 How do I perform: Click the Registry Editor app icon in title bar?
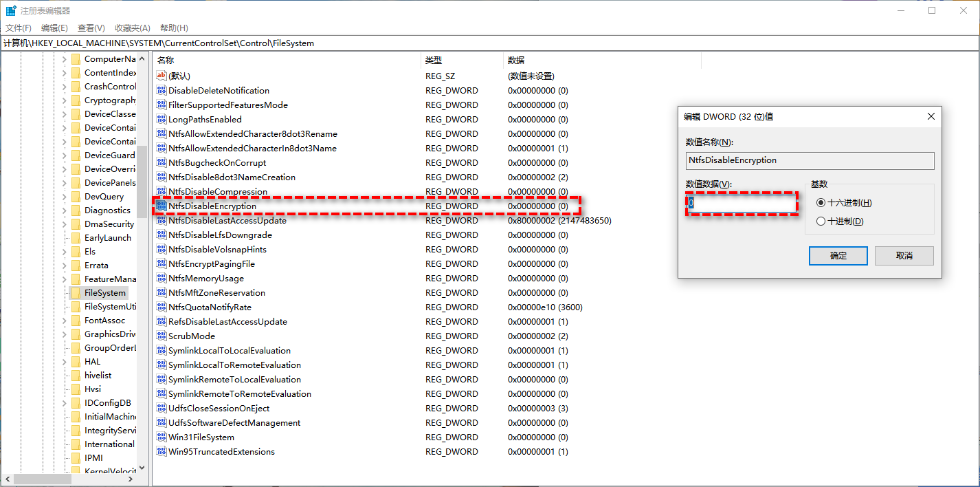(11, 11)
